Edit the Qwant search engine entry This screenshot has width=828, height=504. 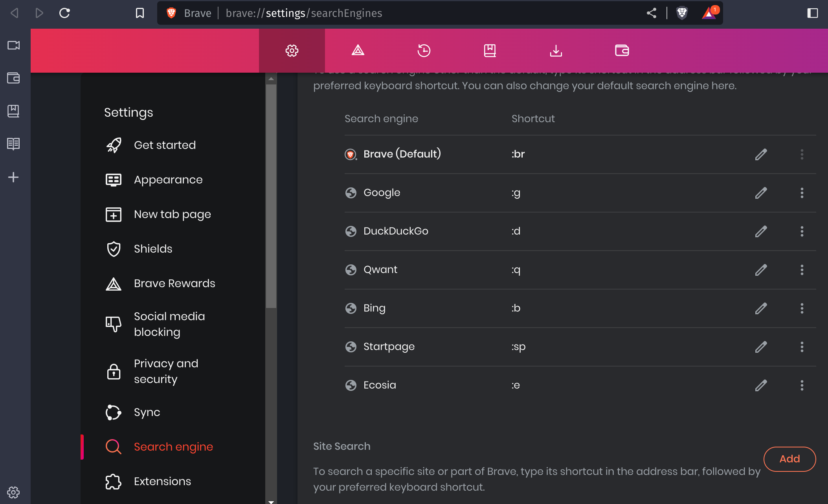point(761,270)
